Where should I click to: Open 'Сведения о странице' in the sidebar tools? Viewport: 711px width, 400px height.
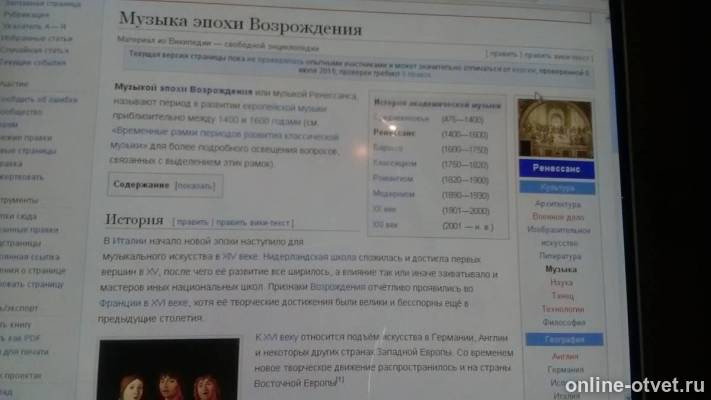click(33, 270)
